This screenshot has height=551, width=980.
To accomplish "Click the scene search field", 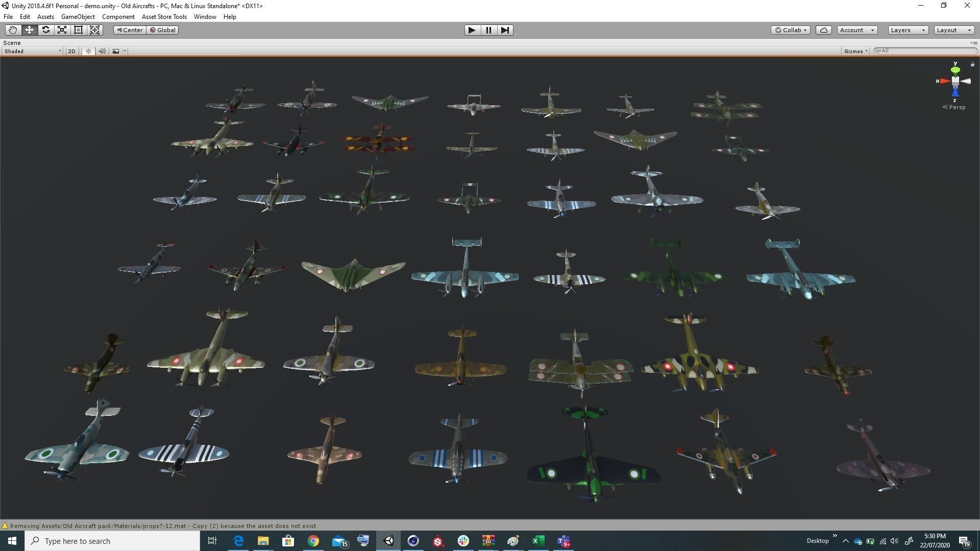I will pyautogui.click(x=926, y=51).
